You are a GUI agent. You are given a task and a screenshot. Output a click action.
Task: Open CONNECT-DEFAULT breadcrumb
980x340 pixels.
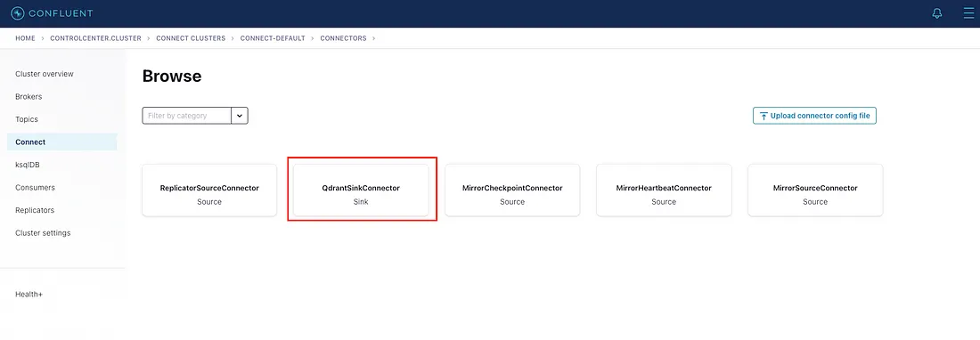tap(273, 38)
